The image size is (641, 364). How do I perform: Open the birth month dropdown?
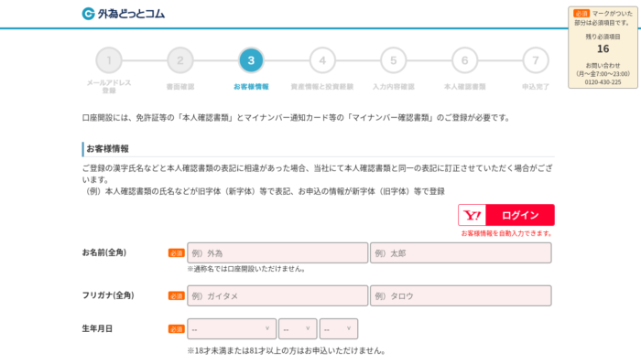[x=298, y=329]
